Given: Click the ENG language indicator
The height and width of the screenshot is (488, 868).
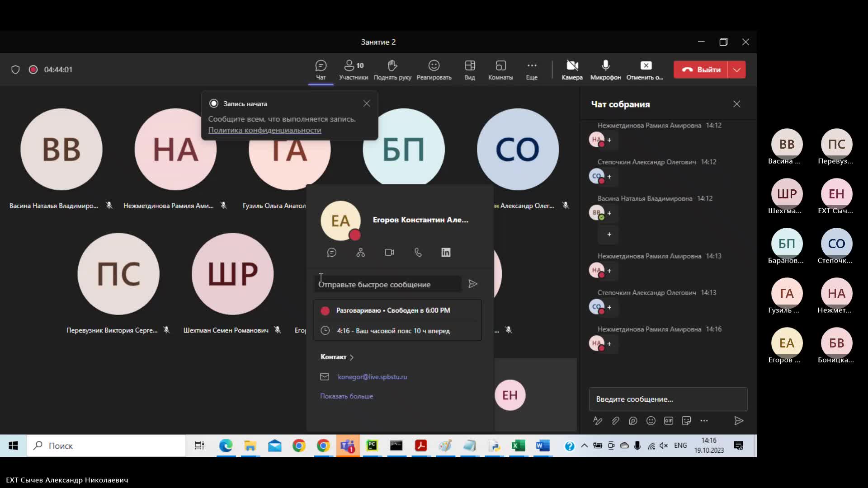Looking at the screenshot, I should pos(680,446).
